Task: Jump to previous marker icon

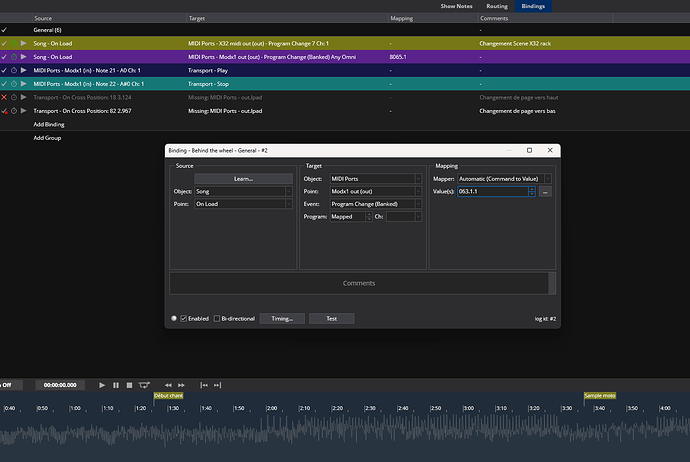Action: [204, 384]
